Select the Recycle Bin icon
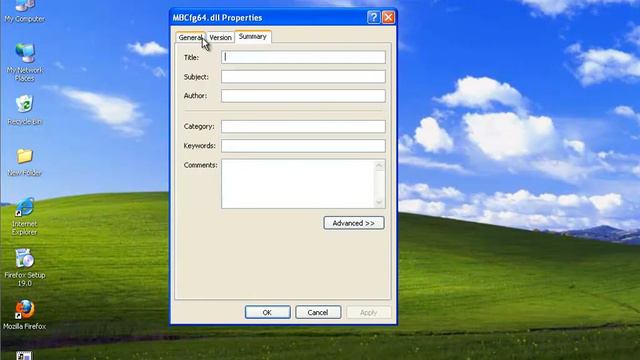Screen dimensions: 640x360 pos(24,109)
